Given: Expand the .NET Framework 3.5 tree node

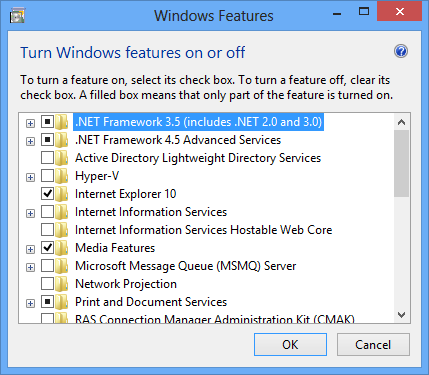Looking at the screenshot, I should click(x=30, y=123).
